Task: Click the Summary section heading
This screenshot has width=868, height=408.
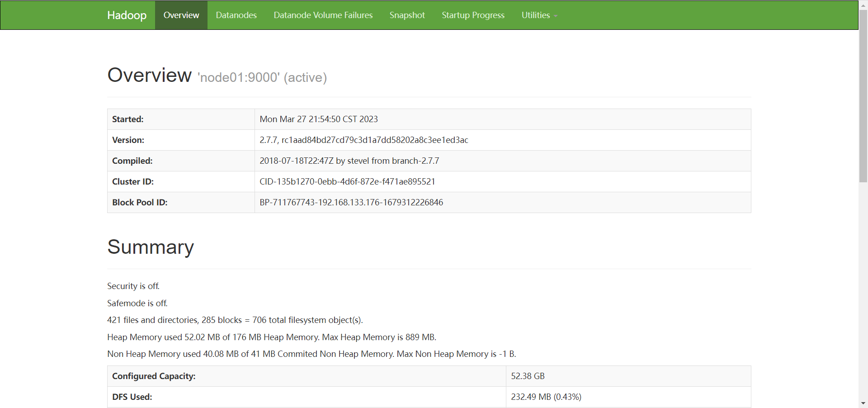Action: pyautogui.click(x=151, y=247)
